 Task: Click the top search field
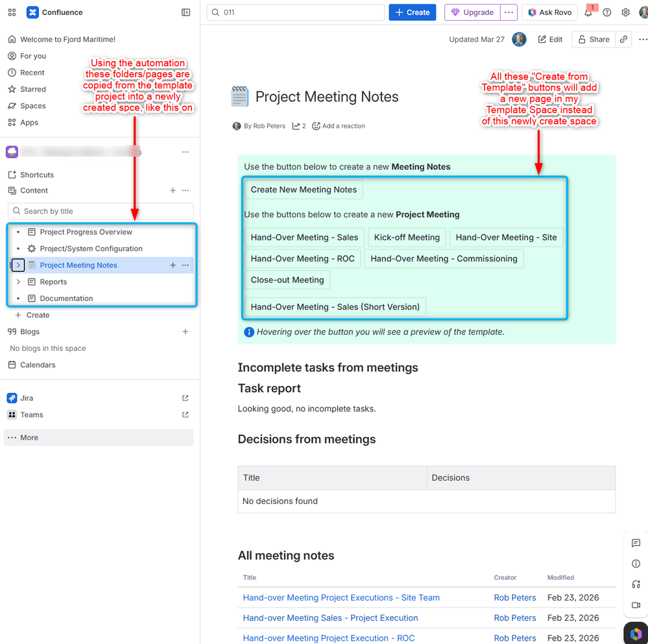click(296, 12)
